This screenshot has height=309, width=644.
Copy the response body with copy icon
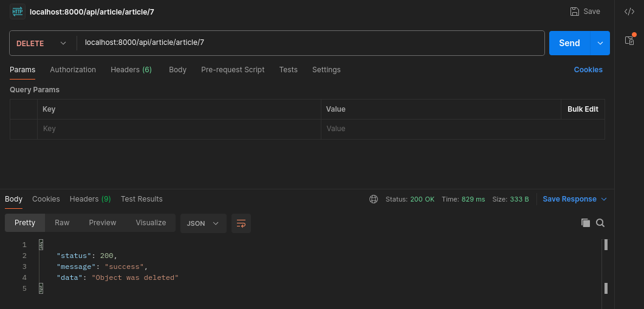coord(586,223)
